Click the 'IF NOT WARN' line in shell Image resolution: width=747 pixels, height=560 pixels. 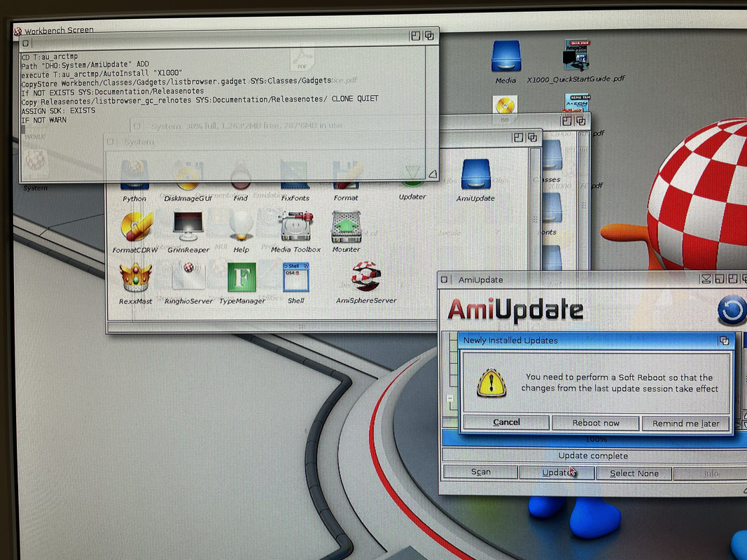click(x=44, y=120)
